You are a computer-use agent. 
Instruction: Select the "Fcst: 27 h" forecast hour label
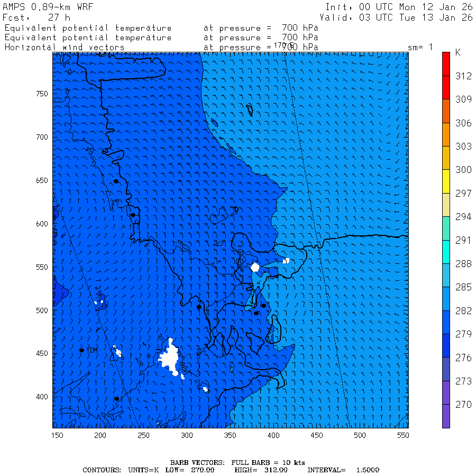(x=36, y=17)
